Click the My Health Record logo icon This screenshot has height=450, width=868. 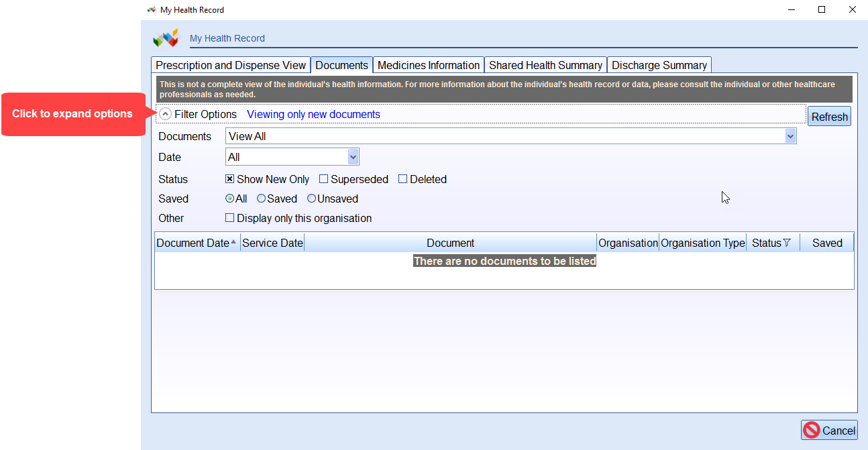point(166,38)
